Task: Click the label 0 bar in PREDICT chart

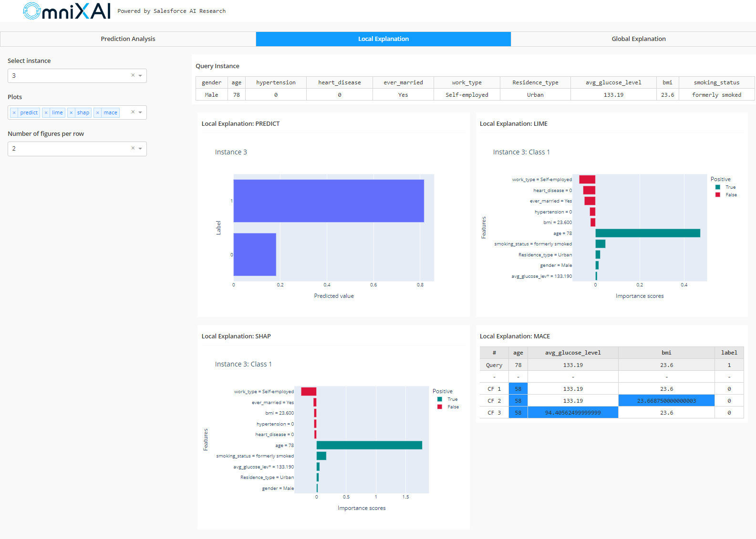Action: [255, 254]
